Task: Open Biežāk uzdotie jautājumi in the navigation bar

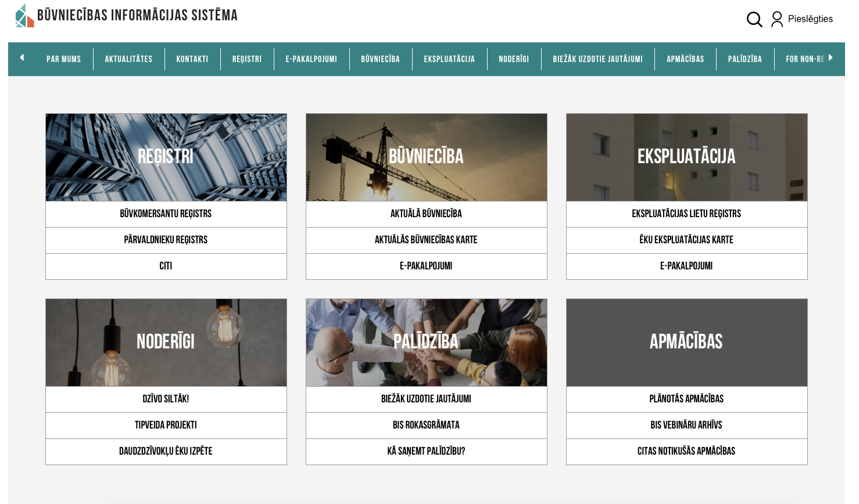Action: pyautogui.click(x=598, y=59)
